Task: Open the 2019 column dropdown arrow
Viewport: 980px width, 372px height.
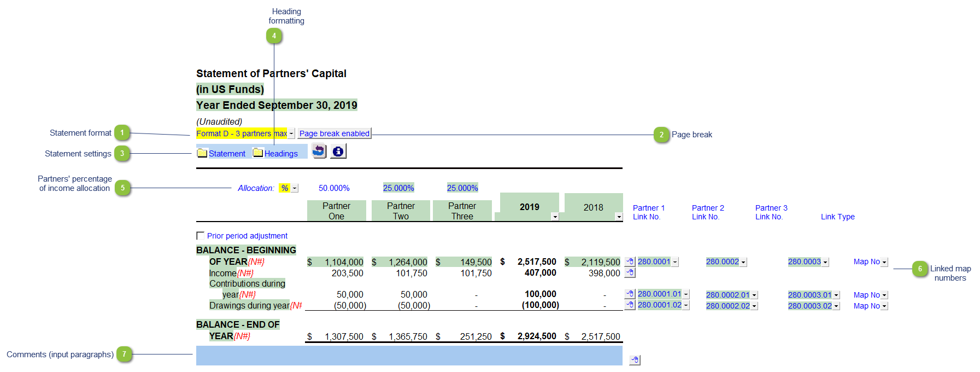Action: click(555, 217)
